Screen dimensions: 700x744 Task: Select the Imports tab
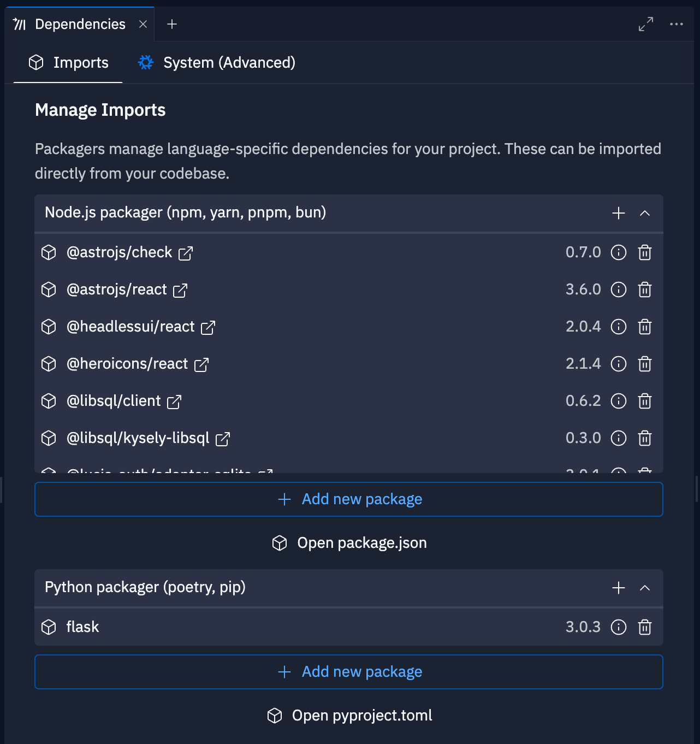tap(69, 63)
